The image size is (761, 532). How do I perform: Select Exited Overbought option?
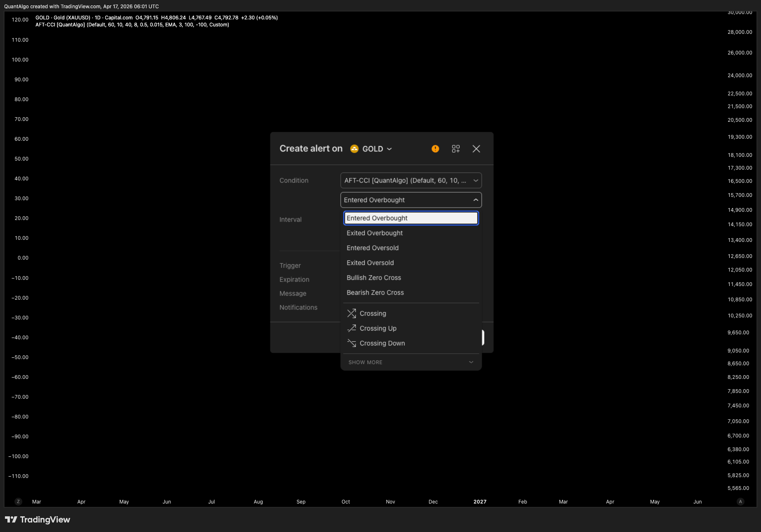click(x=411, y=233)
